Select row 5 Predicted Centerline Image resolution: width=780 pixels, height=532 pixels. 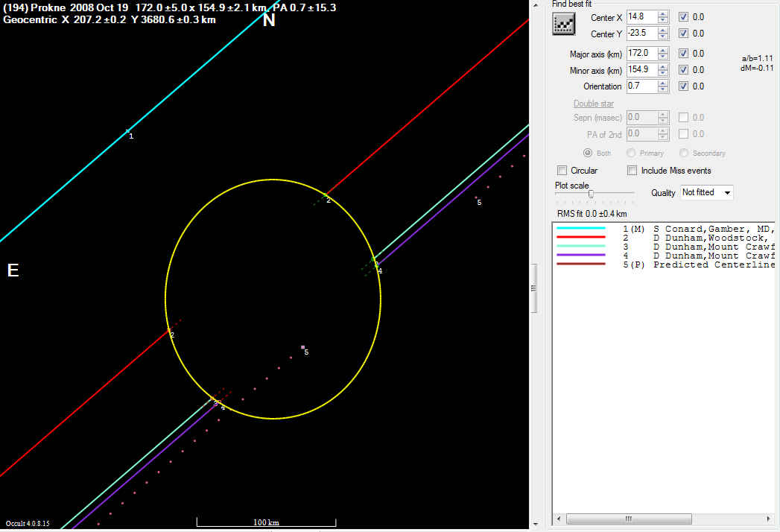[x=664, y=265]
